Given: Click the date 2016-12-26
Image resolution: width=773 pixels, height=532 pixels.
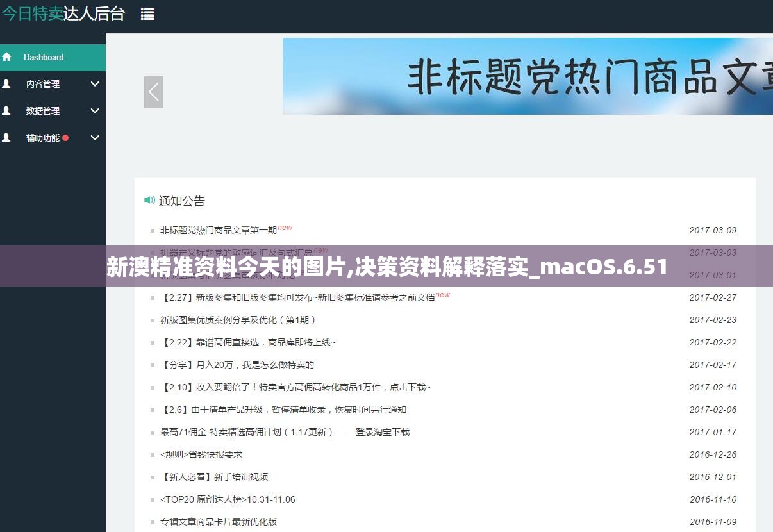Looking at the screenshot, I should (x=713, y=454).
